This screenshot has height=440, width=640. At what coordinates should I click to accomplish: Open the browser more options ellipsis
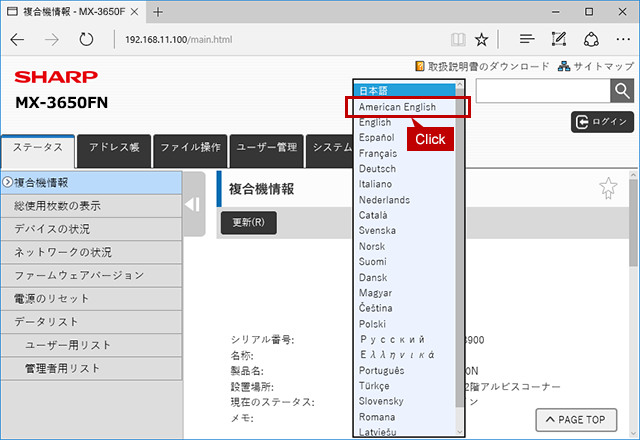coord(623,40)
